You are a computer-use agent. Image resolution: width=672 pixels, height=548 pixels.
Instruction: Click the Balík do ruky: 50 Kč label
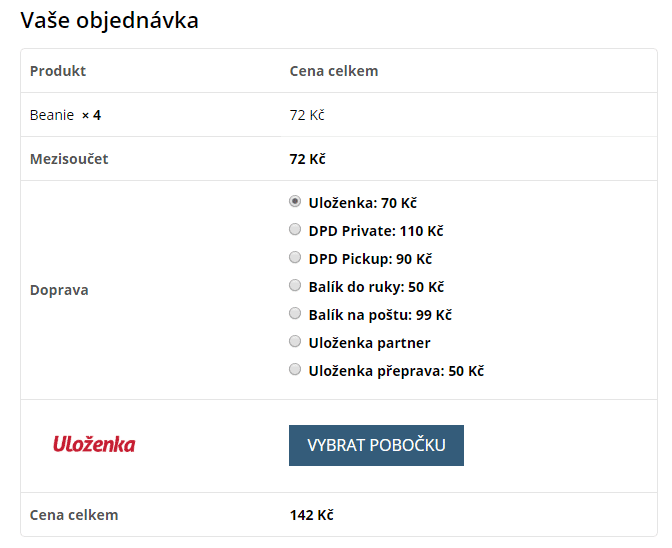[376, 287]
